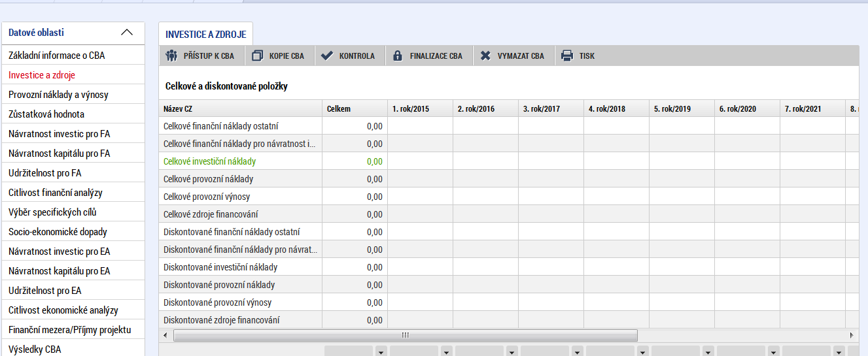Open Návratnost kapitálu pro FA
Viewport: 868px width, 356px height.
(x=73, y=154)
